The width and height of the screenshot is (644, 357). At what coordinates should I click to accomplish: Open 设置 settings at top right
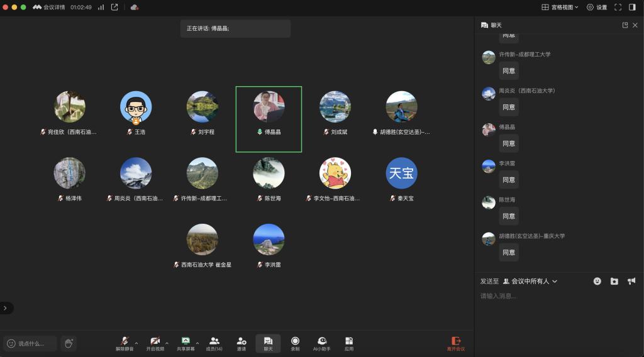click(597, 7)
